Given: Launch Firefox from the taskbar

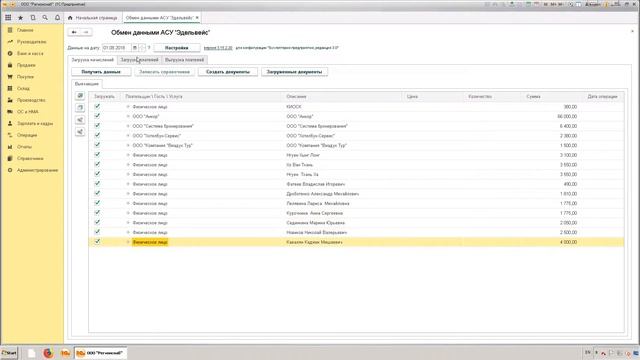Looking at the screenshot, I should tap(48, 353).
